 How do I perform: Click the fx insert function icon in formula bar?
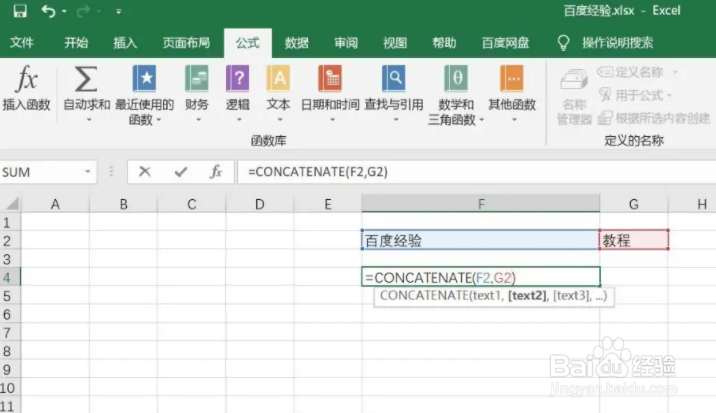pos(216,172)
